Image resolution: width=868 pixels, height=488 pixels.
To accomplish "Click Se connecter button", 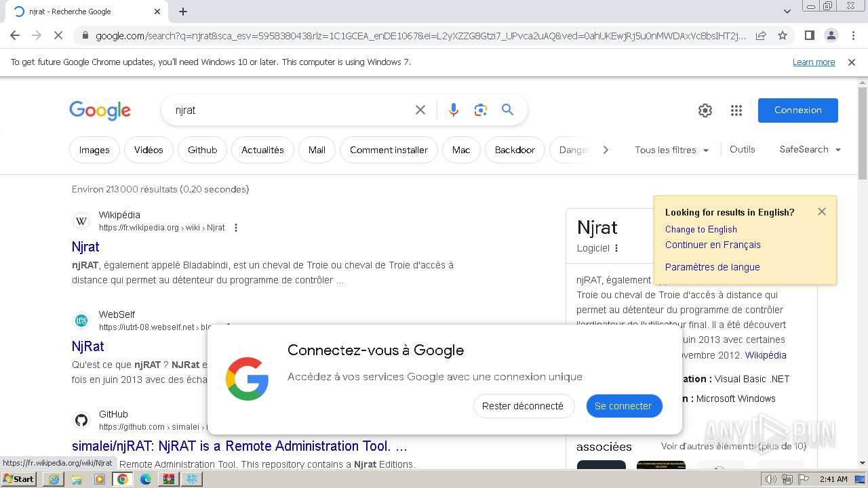I will coord(623,406).
